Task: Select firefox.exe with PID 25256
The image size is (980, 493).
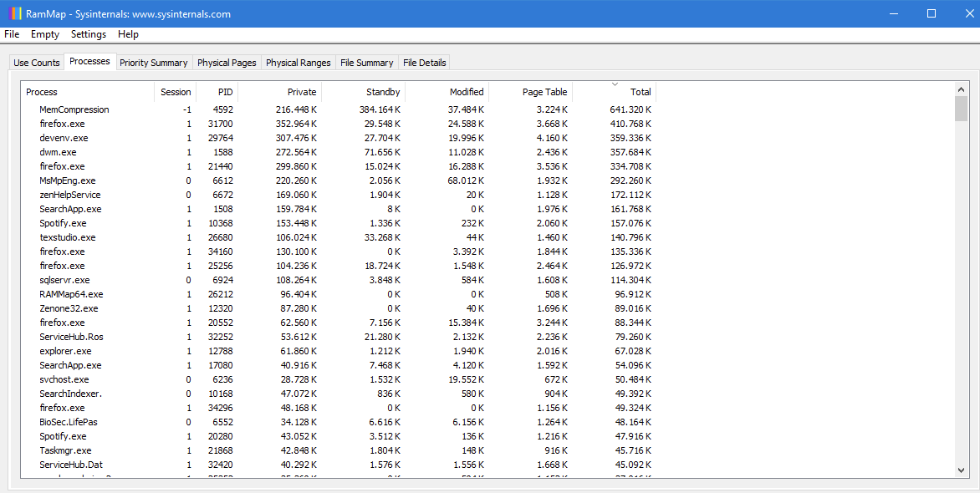Action: (338, 266)
